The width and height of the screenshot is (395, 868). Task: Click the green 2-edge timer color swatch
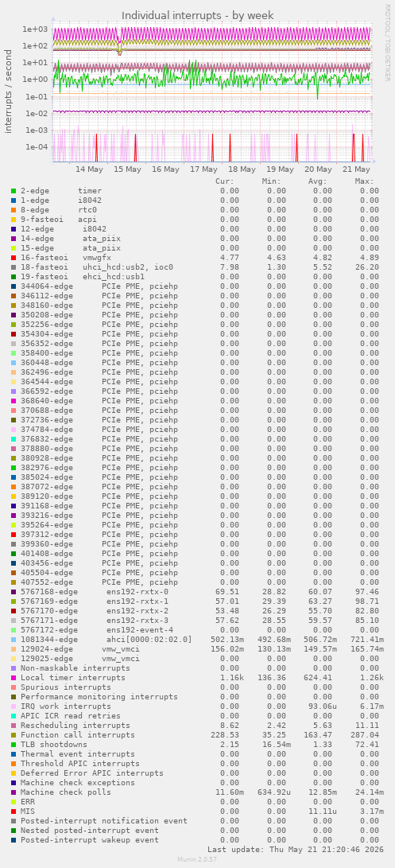[x=14, y=190]
